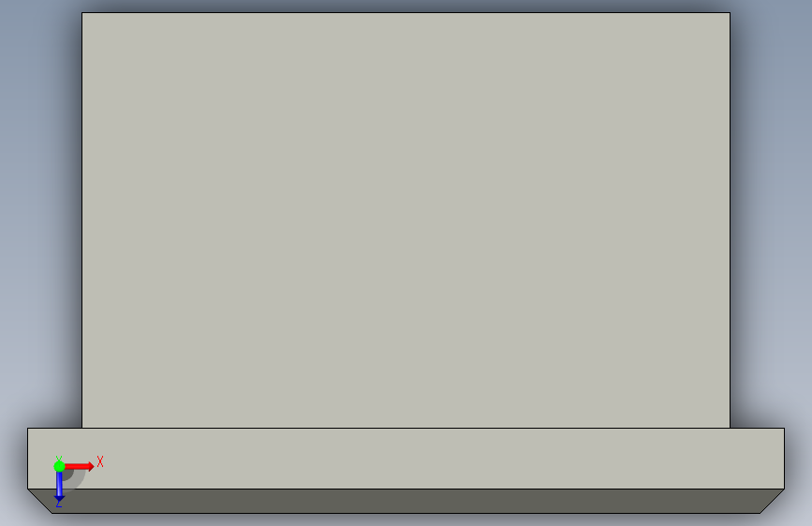Pick top-right corner vertex of upper block

click(x=731, y=12)
